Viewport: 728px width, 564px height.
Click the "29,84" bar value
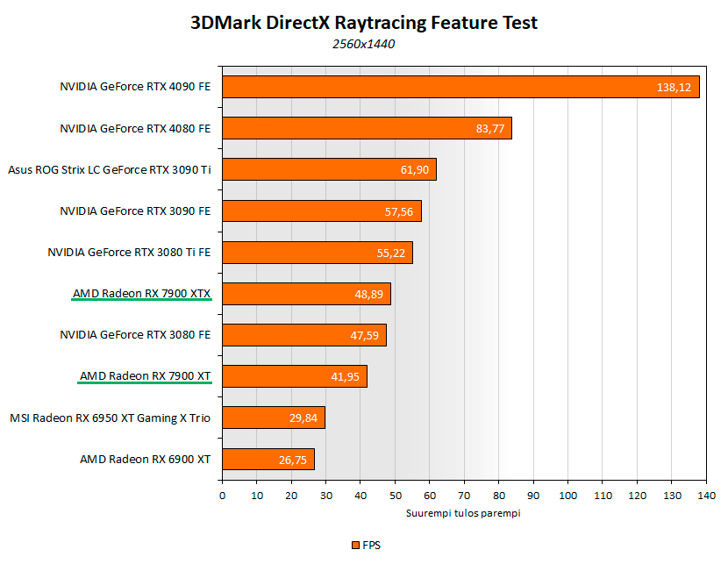click(303, 418)
